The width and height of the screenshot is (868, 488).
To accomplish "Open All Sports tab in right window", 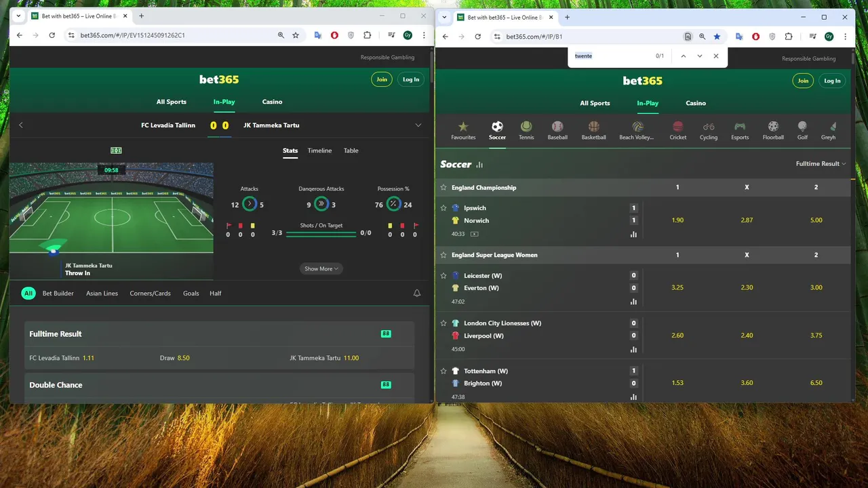I will tap(595, 103).
